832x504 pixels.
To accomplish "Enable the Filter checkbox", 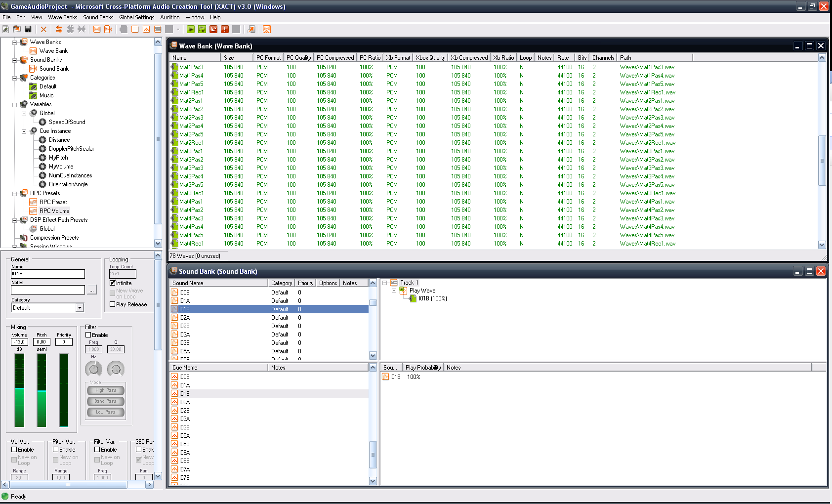I will 88,335.
